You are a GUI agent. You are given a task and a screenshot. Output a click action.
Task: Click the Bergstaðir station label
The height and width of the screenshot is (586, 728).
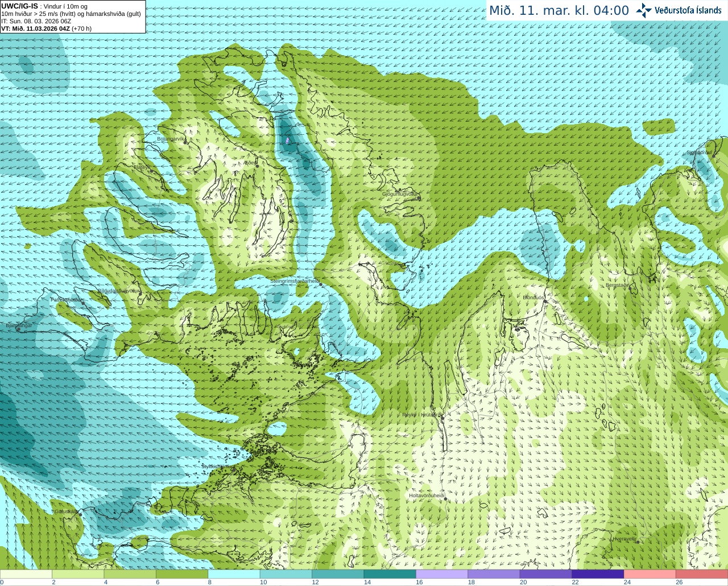(x=618, y=285)
